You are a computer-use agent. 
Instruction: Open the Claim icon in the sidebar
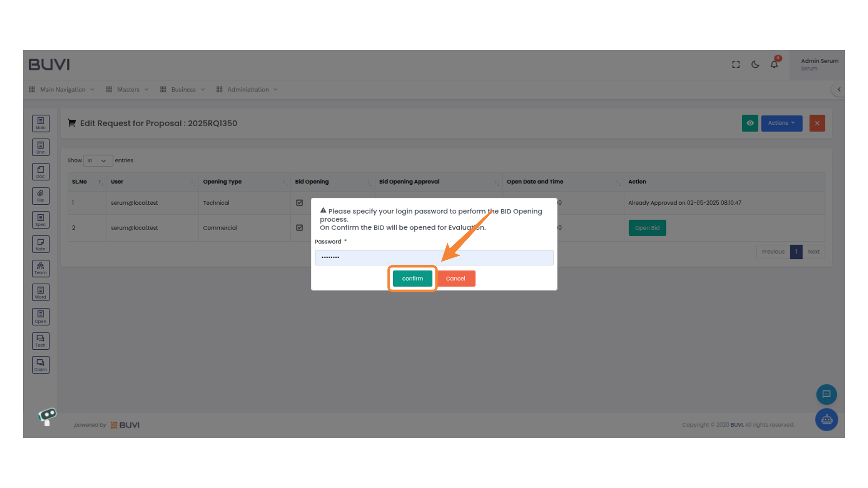41,365
